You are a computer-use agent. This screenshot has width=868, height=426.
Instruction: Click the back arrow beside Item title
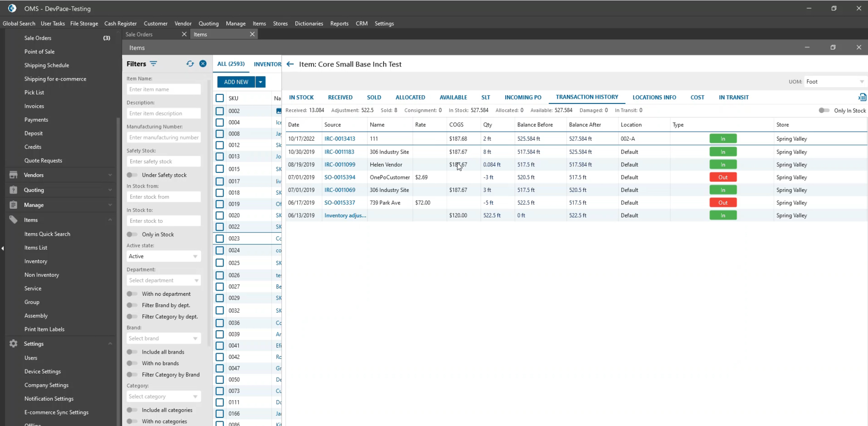[x=290, y=64]
